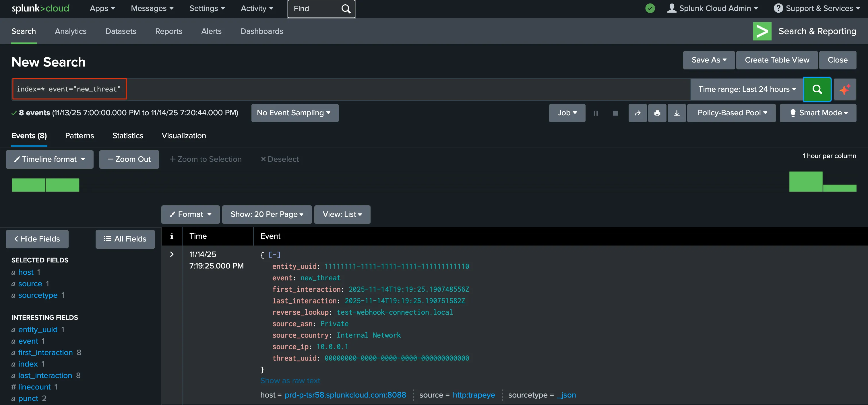Open the AI assistant sparkle icon

(x=845, y=89)
